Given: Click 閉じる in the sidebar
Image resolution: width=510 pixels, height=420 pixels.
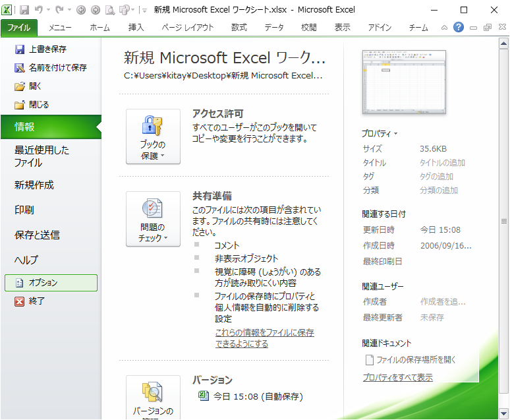Looking at the screenshot, I should [32, 105].
